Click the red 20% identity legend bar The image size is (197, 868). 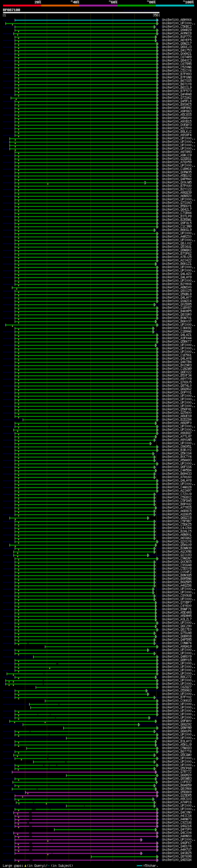pos(22,6)
